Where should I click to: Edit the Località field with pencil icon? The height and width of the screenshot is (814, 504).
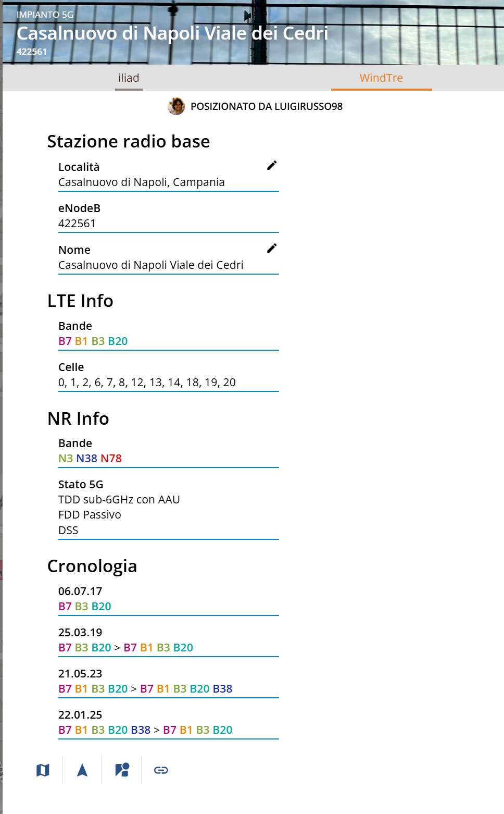pos(272,165)
